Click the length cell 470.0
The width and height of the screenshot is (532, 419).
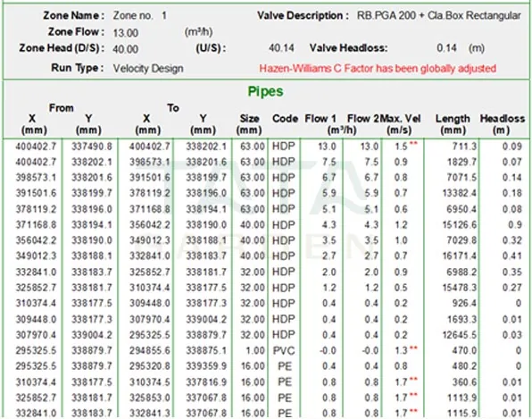[464, 350]
